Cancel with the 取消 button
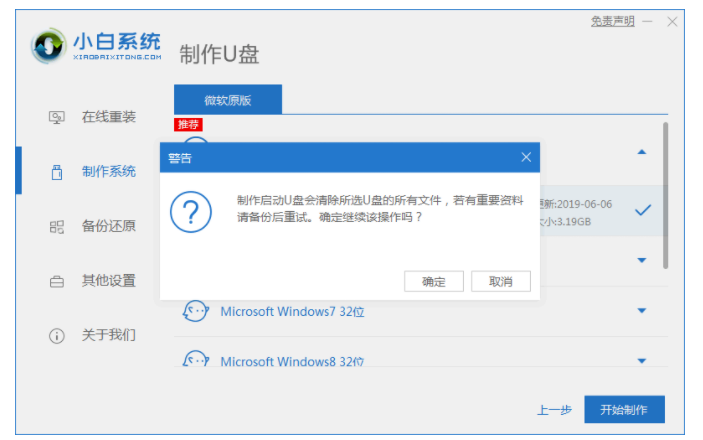703x440 pixels. pyautogui.click(x=501, y=281)
